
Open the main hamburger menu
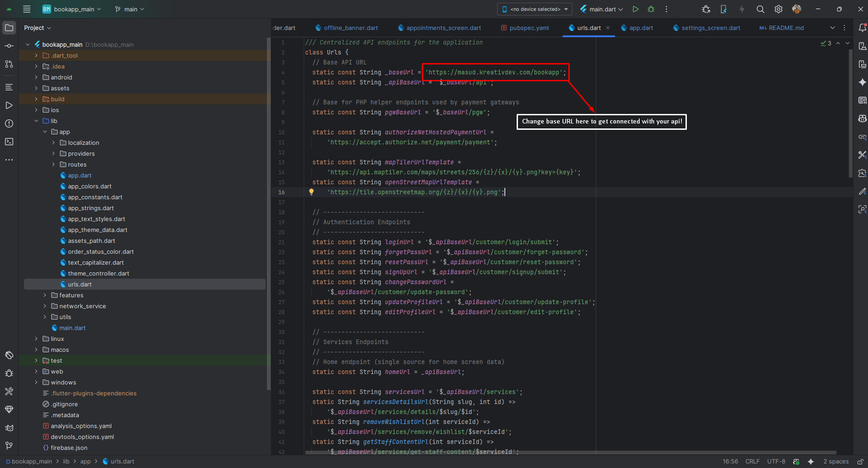tap(27, 9)
